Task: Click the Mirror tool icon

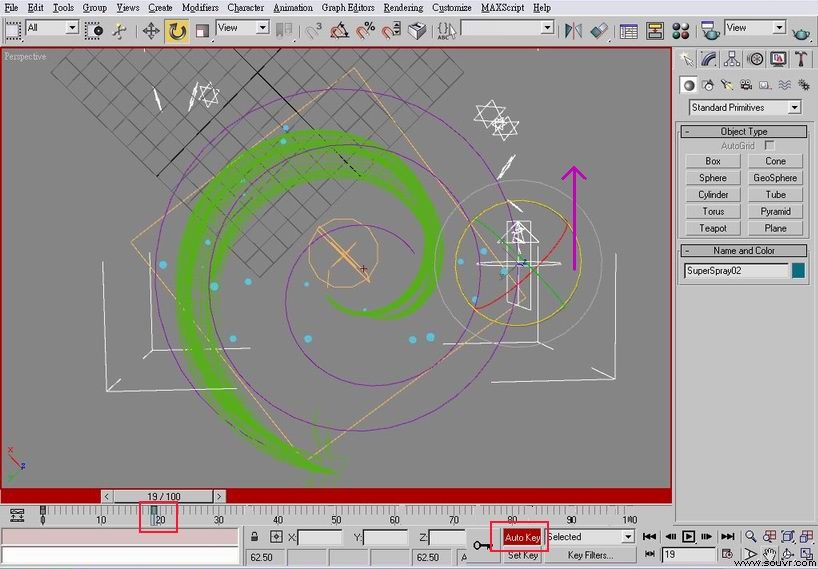Action: coord(573,31)
